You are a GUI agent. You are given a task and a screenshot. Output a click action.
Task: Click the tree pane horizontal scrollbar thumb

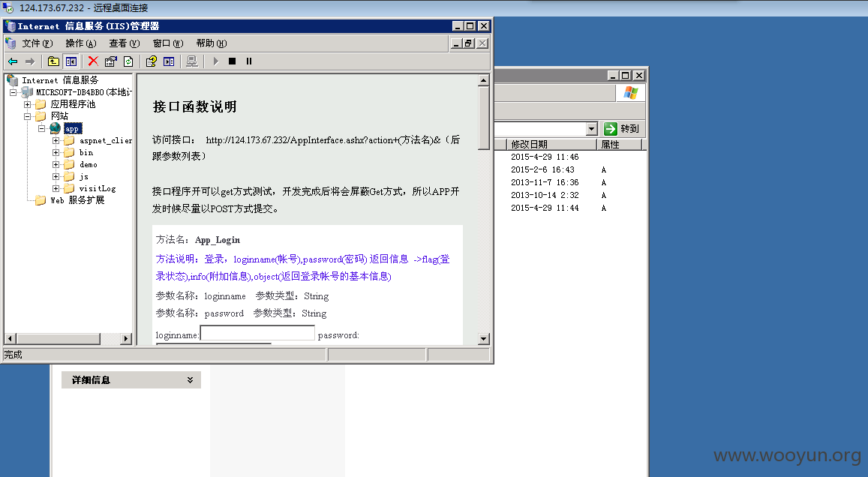60,339
